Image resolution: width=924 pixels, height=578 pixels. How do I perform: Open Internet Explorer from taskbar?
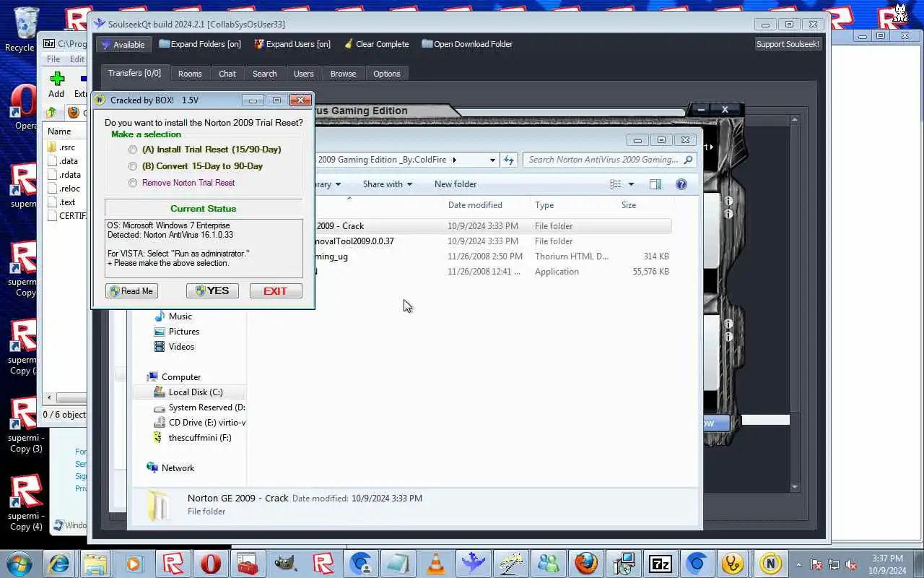(x=58, y=563)
